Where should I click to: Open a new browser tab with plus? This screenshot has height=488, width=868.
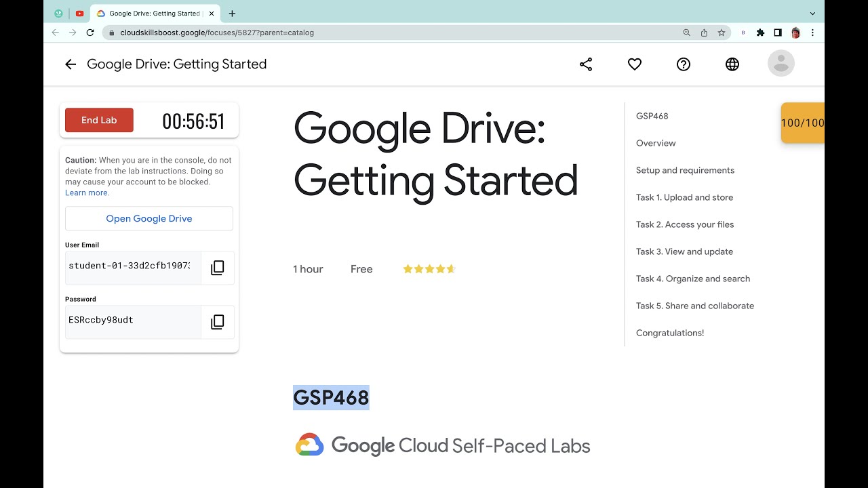click(x=232, y=14)
